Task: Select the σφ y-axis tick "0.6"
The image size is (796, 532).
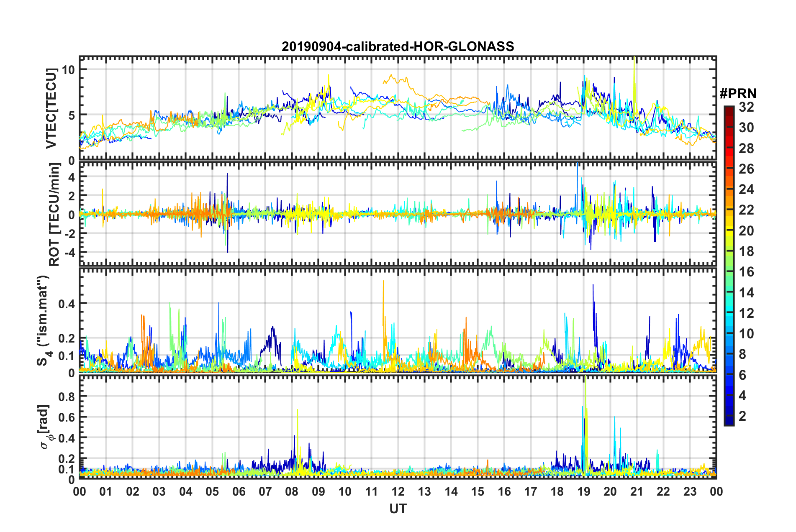Action: 67,417
